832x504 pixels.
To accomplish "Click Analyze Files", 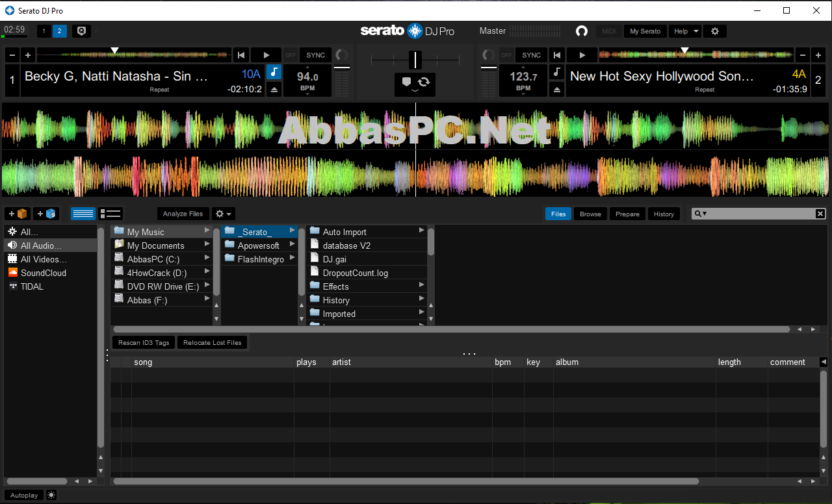I will [x=183, y=214].
